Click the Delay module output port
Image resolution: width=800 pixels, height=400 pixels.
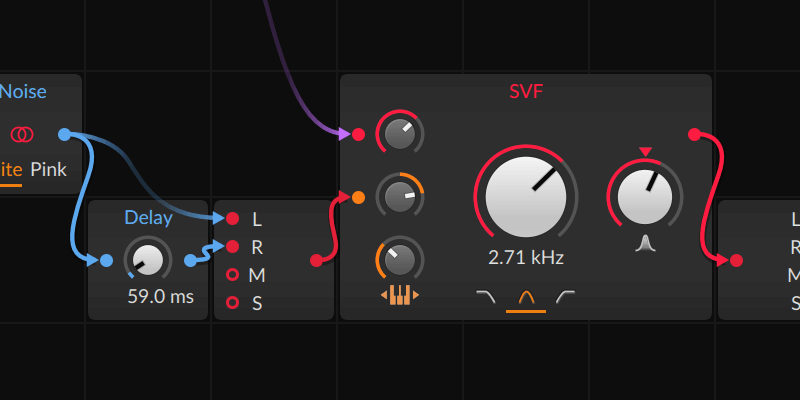click(190, 261)
